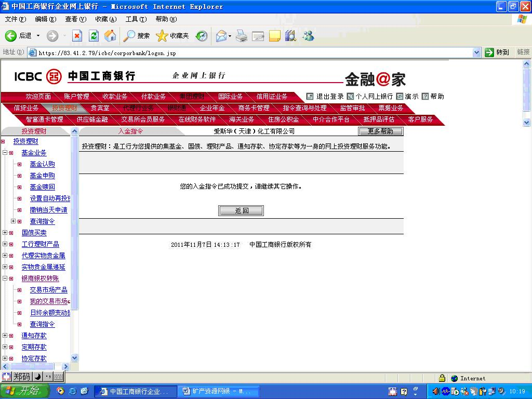The width and height of the screenshot is (532, 399).
Task: Click the IE Forward arrow button
Action: tap(52, 36)
